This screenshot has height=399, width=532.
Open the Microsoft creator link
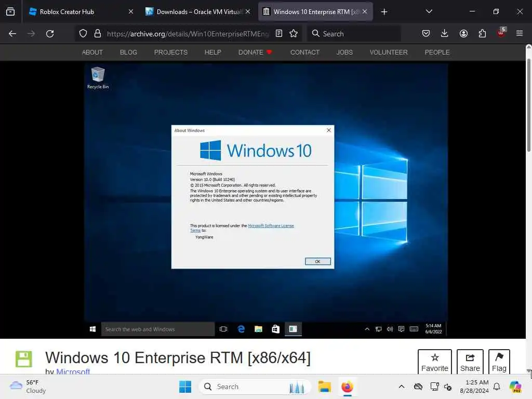73,371
